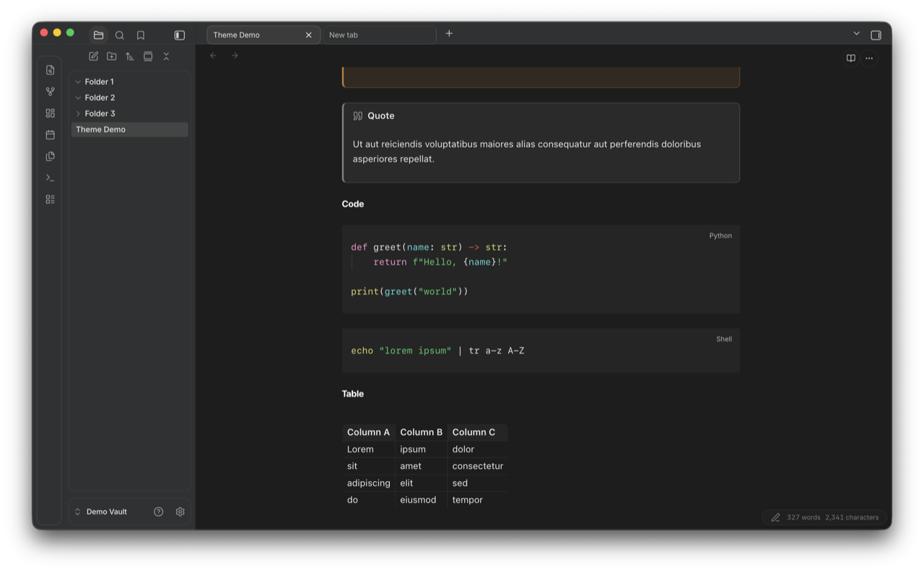
Task: Insert template ribbon icon
Action: pyautogui.click(x=50, y=156)
